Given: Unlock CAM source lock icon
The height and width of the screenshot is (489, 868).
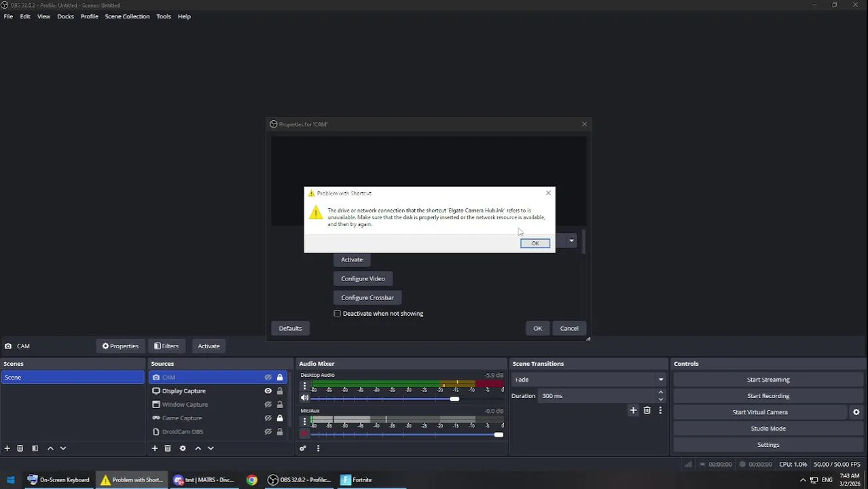Looking at the screenshot, I should pos(280,378).
